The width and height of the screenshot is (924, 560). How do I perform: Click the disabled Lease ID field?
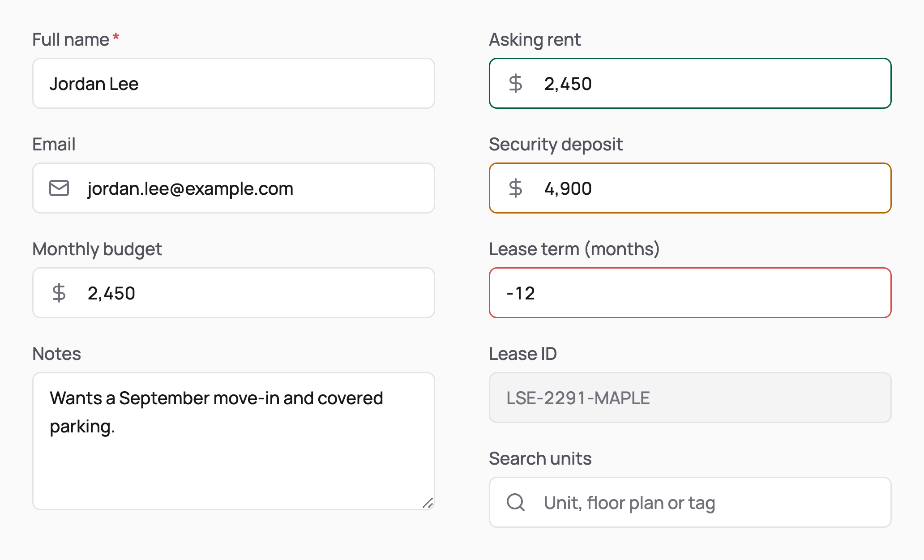[690, 398]
